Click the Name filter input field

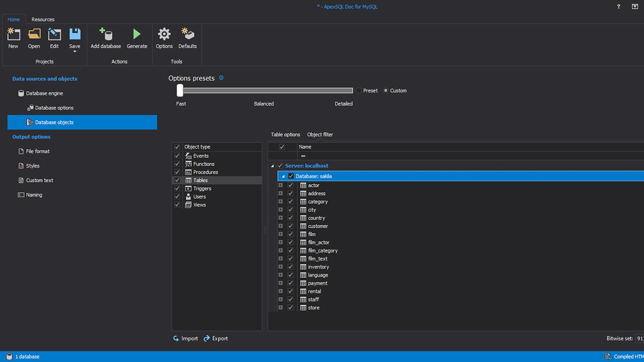pyautogui.click(x=382, y=155)
